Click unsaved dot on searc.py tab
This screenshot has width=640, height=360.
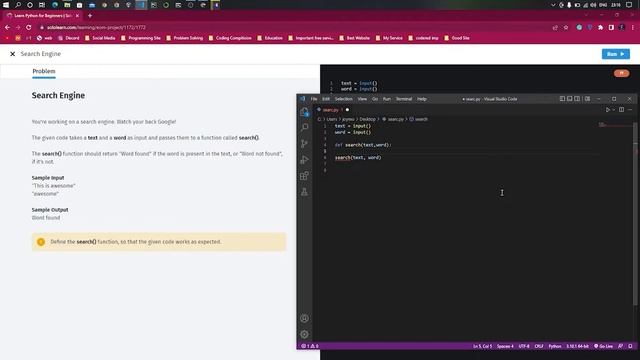point(347,110)
